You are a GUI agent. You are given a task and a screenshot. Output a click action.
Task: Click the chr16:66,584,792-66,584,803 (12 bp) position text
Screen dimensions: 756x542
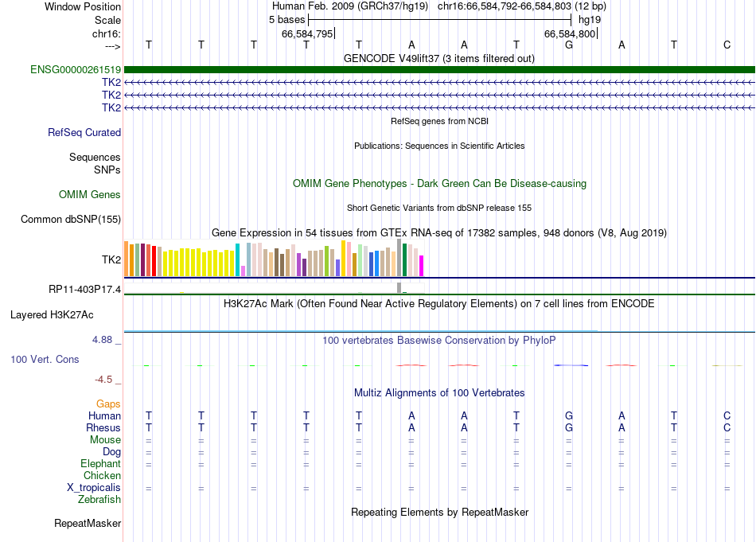click(522, 6)
